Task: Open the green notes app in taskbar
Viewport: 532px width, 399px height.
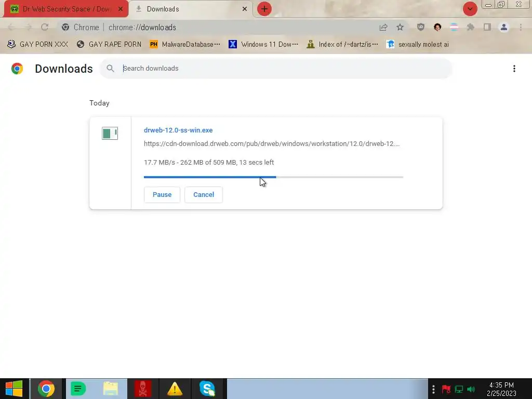Action: click(x=78, y=389)
